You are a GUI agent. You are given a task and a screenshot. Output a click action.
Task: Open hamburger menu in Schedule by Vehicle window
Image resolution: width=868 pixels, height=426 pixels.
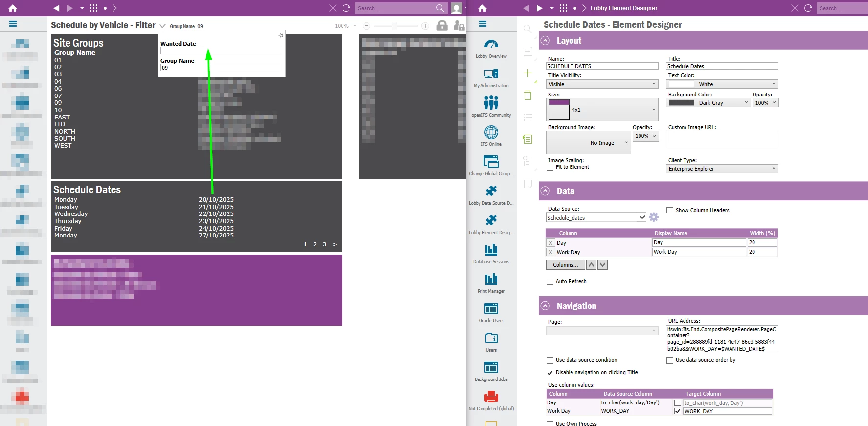point(13,24)
